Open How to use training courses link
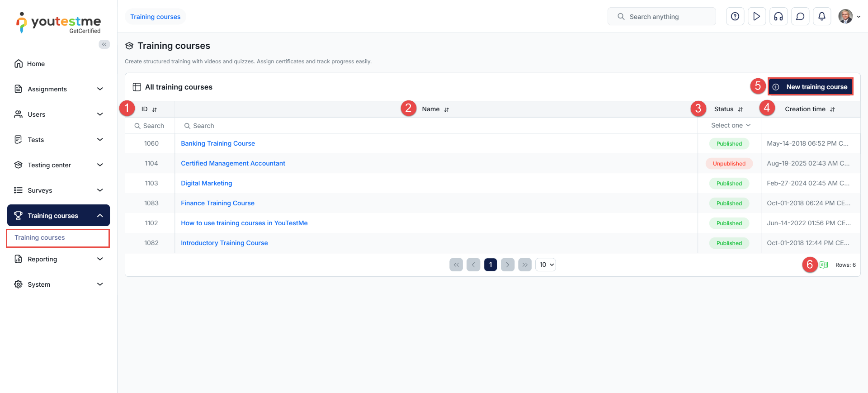 point(245,223)
